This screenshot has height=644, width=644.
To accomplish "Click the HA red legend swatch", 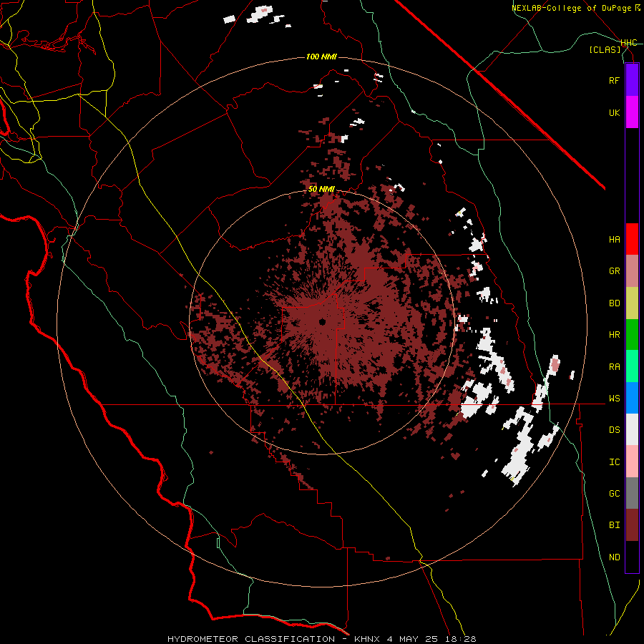I will pyautogui.click(x=632, y=239).
